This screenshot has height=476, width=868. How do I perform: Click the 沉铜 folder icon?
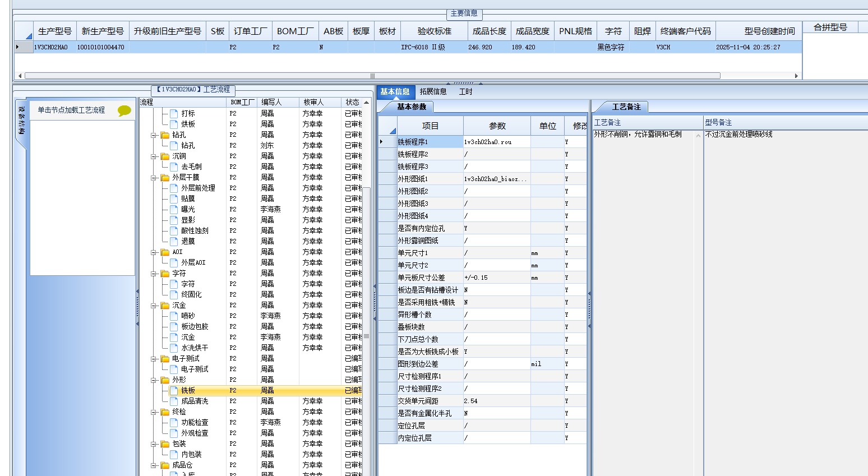tap(165, 156)
